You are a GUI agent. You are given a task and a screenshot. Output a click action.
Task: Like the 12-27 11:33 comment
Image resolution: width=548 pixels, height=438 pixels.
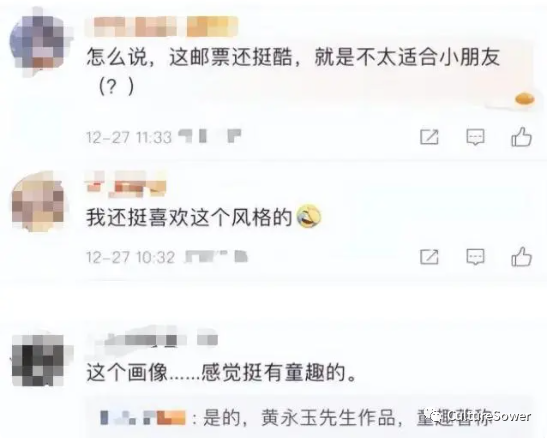pos(521,137)
